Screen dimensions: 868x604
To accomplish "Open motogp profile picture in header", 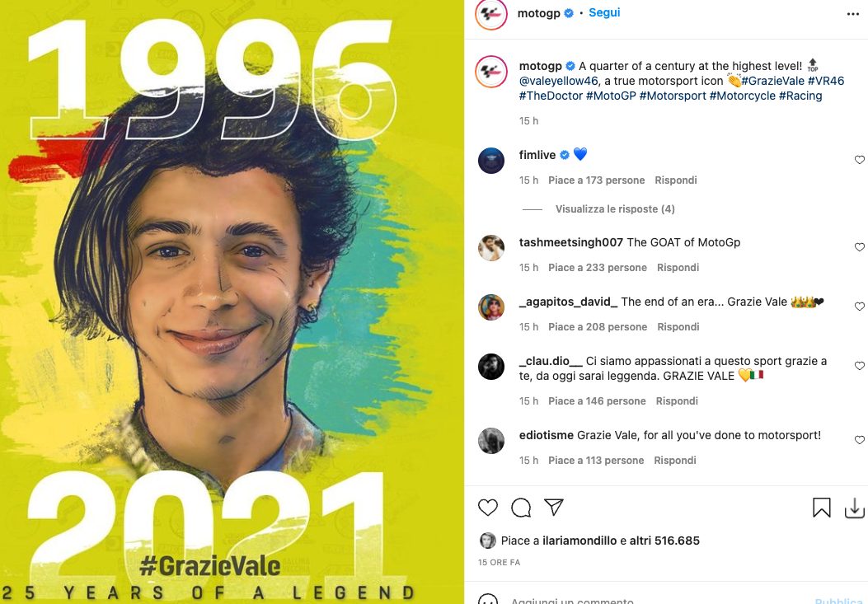I will click(491, 14).
